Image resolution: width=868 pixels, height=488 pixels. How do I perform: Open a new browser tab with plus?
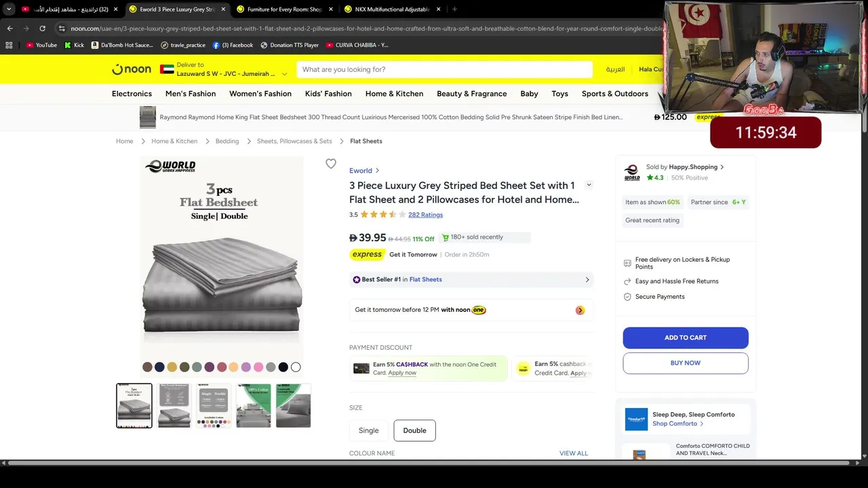454,9
